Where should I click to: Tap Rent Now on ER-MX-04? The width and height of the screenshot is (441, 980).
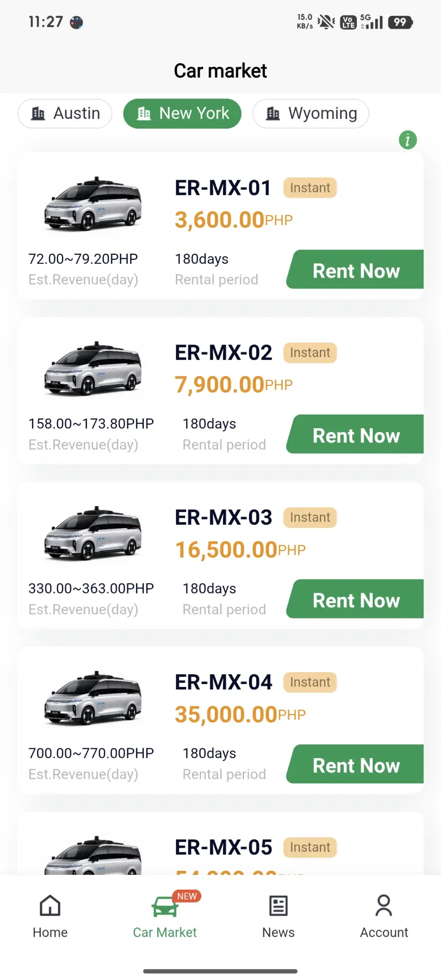pyautogui.click(x=355, y=764)
